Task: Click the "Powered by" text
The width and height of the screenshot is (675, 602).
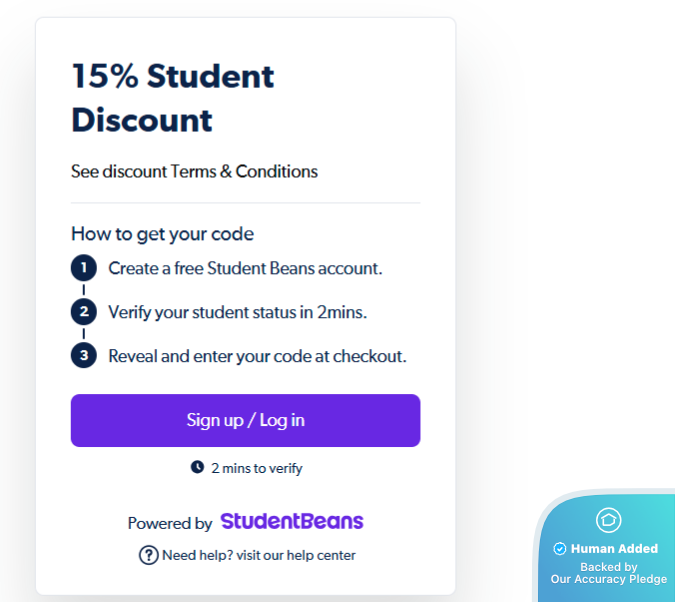Action: tap(170, 523)
